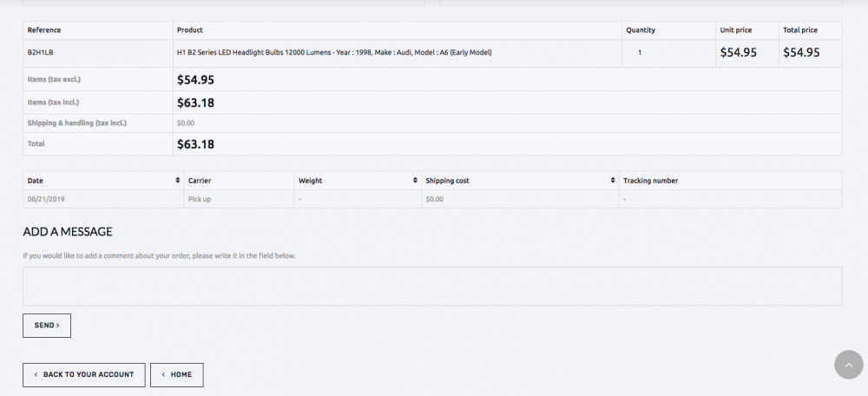Click the Total row label
Screen dimensions: 868x396
click(36, 143)
